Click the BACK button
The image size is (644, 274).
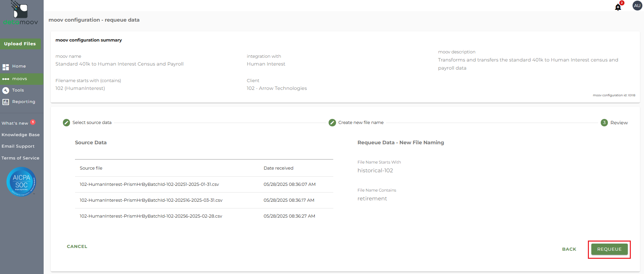pos(569,249)
